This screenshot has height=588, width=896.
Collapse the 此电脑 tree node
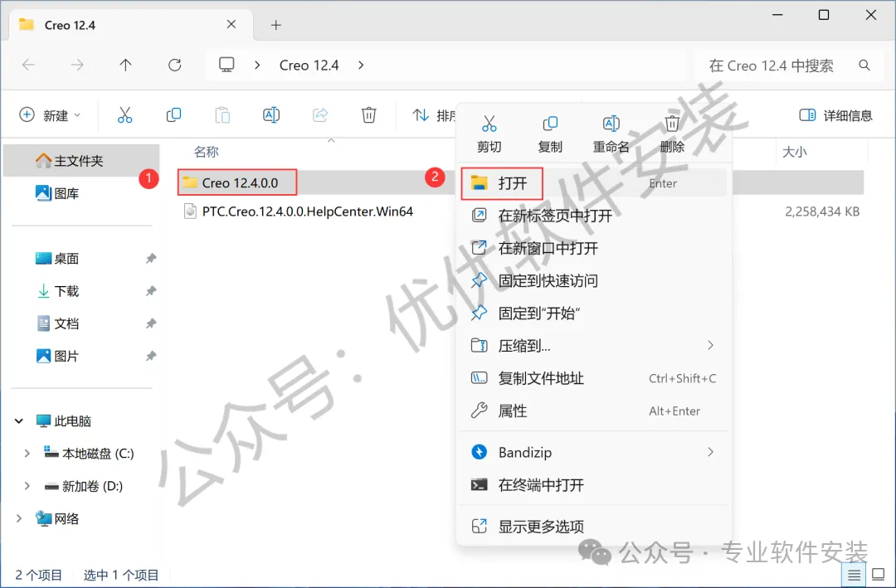click(x=19, y=421)
